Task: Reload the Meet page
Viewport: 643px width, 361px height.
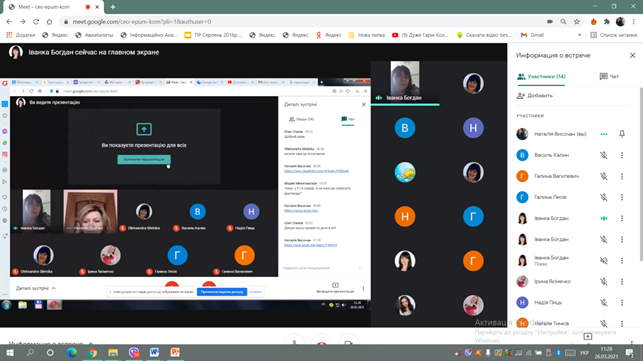Action: coord(36,22)
